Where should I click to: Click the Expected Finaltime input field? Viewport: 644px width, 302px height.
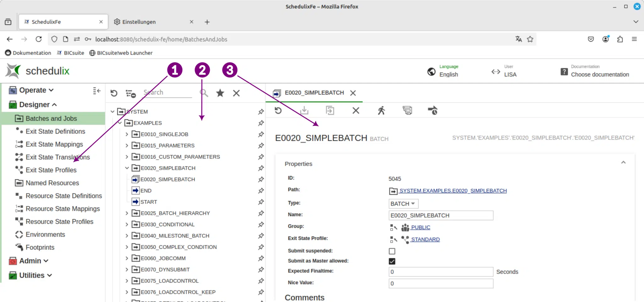point(441,272)
